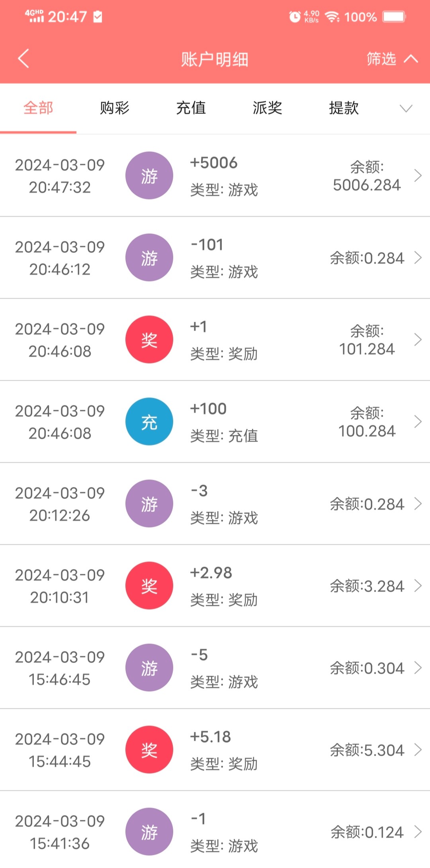Select the 提款 tab
The height and width of the screenshot is (868, 430).
[x=344, y=108]
